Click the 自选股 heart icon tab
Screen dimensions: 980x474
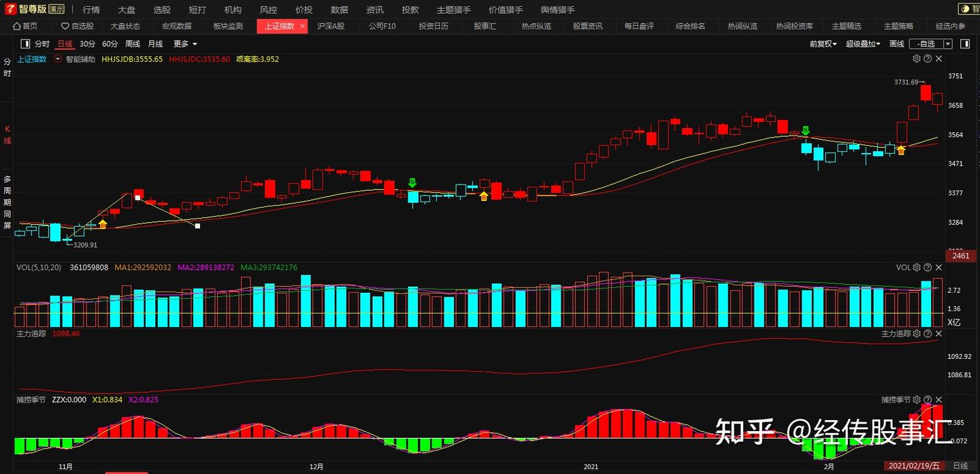click(78, 26)
